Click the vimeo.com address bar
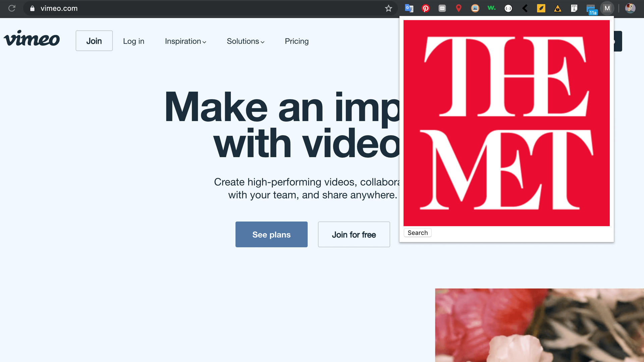Screen dimensions: 644x362 [211, 8]
